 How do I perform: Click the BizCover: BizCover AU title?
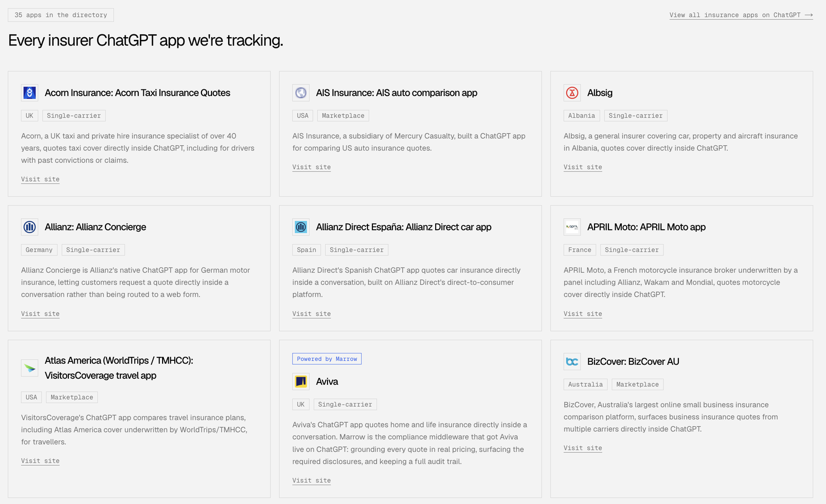[x=633, y=361]
